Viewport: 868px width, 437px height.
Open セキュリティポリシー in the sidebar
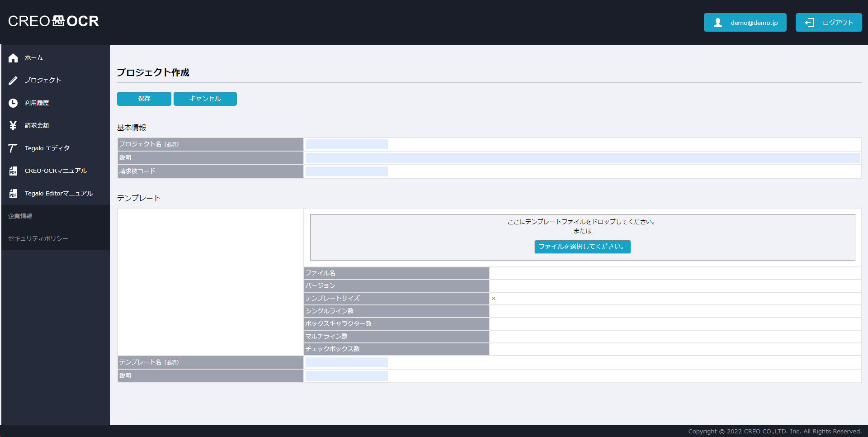pos(38,238)
